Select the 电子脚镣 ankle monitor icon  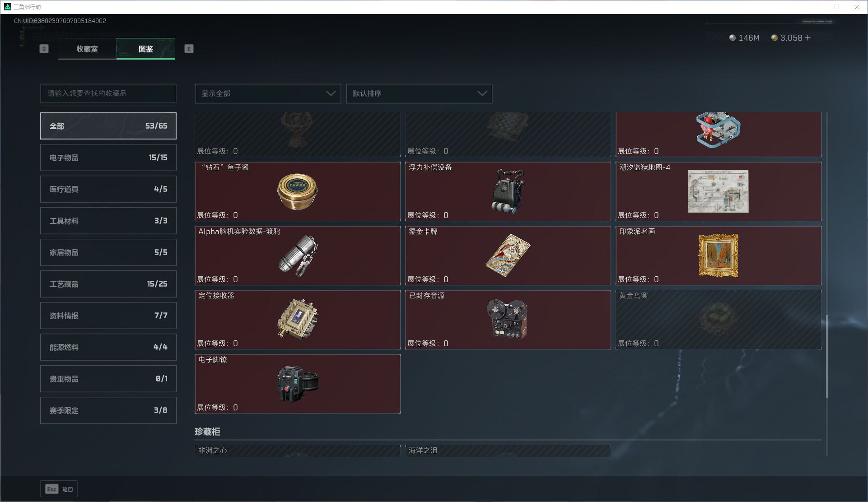point(297,384)
